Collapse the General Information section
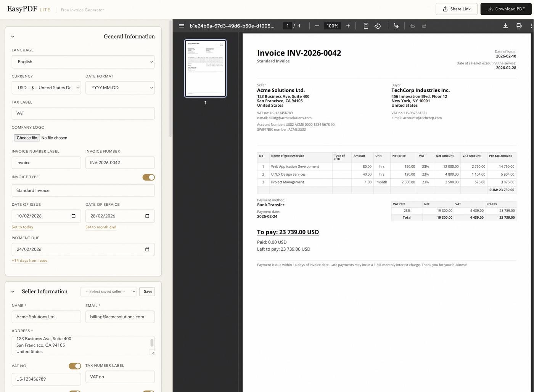The image size is (534, 392). pyautogui.click(x=13, y=37)
